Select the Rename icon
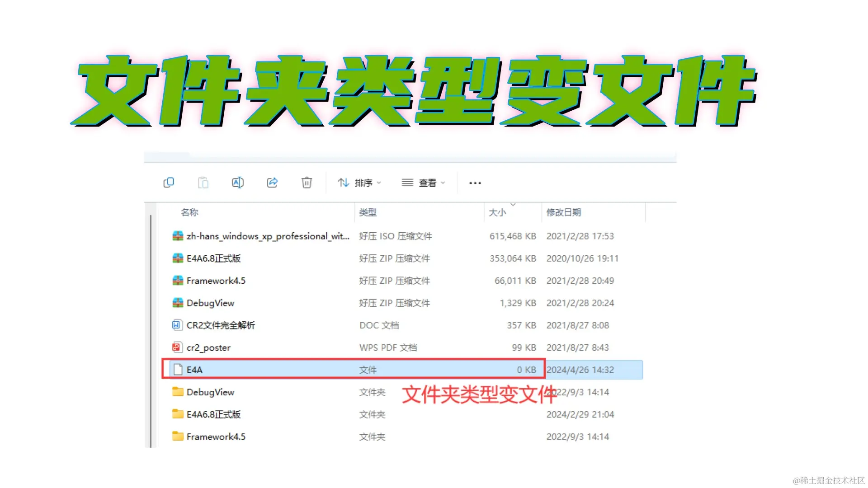This screenshot has height=488, width=868. click(x=237, y=183)
